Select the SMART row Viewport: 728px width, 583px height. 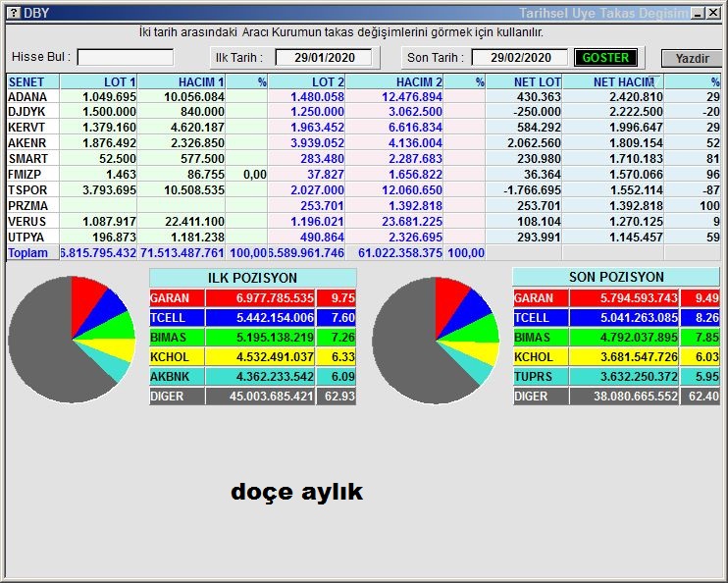pos(364,159)
